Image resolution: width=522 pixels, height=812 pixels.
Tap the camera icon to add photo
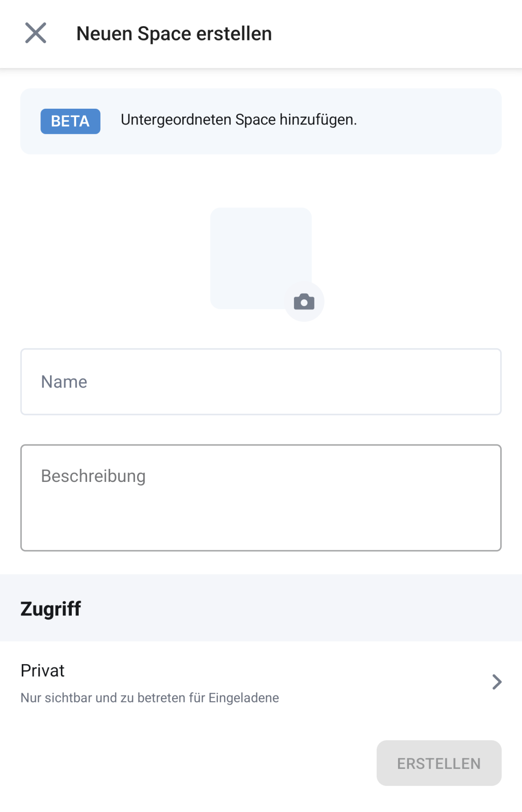304,302
